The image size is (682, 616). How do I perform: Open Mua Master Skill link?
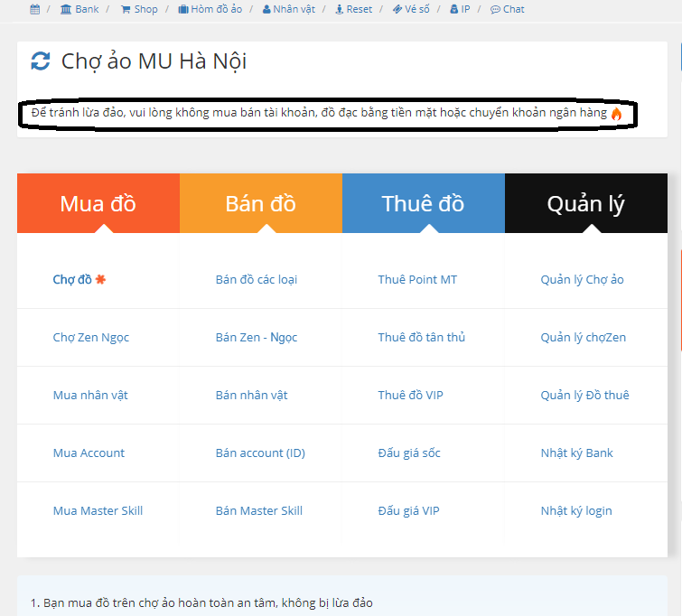pyautogui.click(x=98, y=510)
